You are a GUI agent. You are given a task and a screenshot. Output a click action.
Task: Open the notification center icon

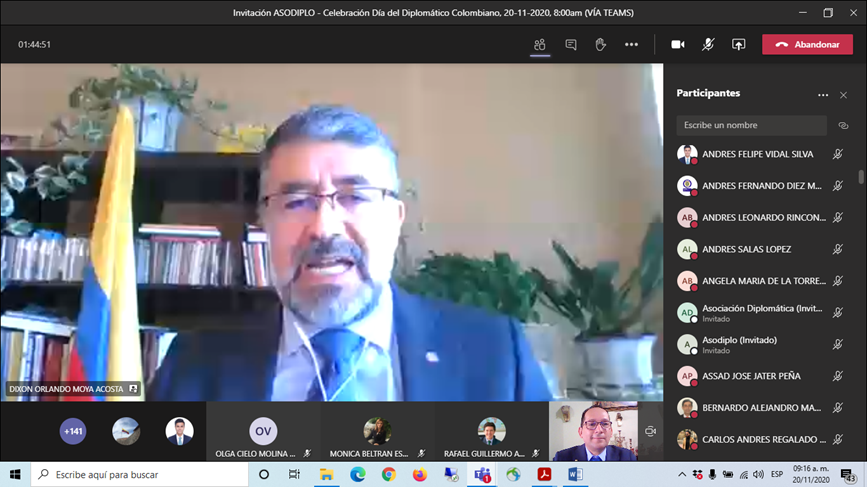[x=848, y=475]
